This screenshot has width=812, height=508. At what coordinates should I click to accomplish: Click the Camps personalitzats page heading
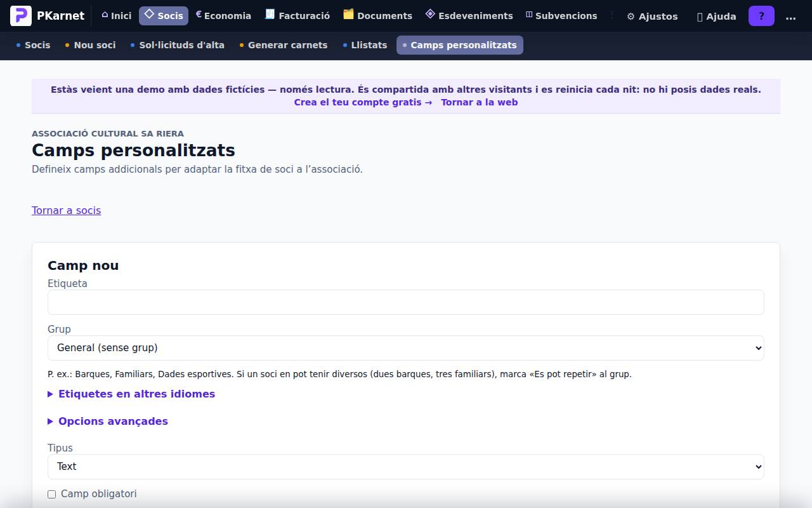pos(133,150)
